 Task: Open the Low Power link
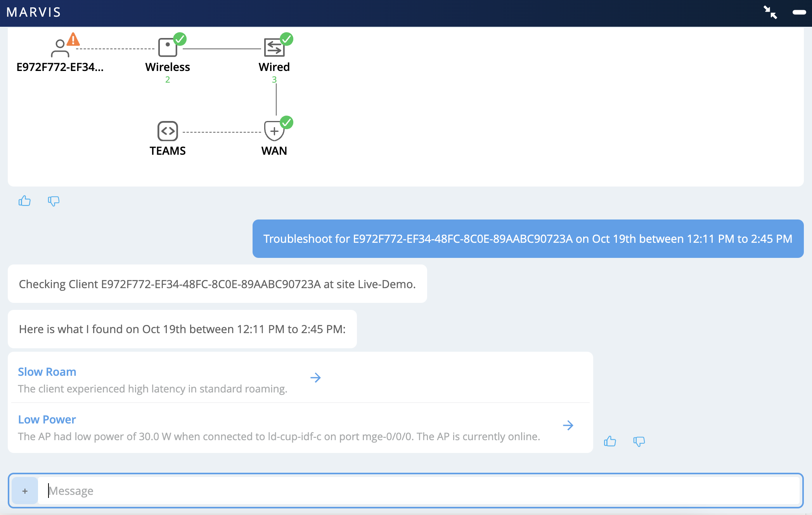[47, 420]
